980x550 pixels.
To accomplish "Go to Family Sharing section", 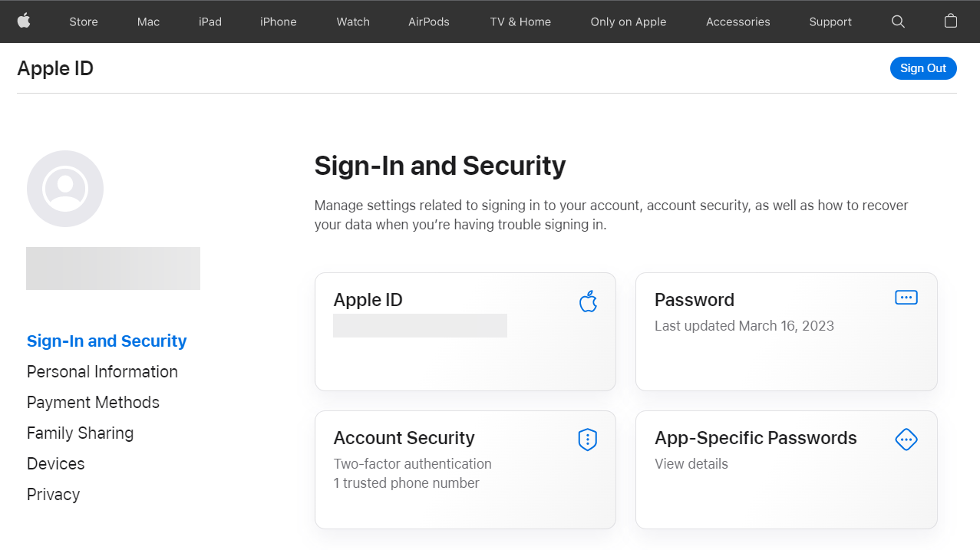I will (80, 433).
